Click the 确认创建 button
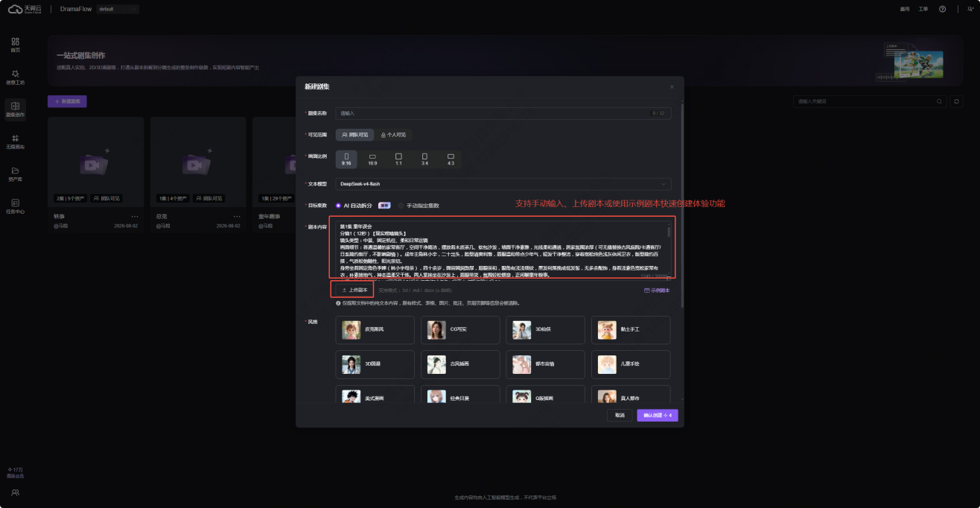980x508 pixels. pos(657,415)
